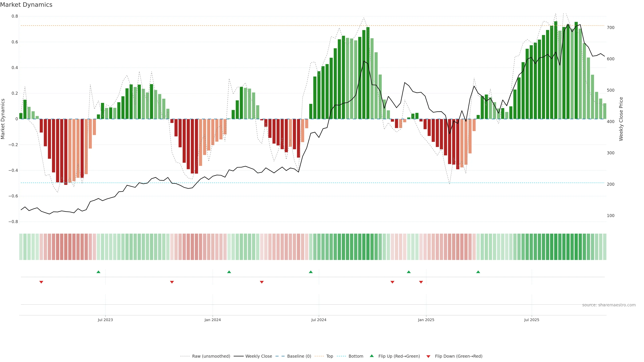Click the Weekly Close Price axis title

click(621, 119)
